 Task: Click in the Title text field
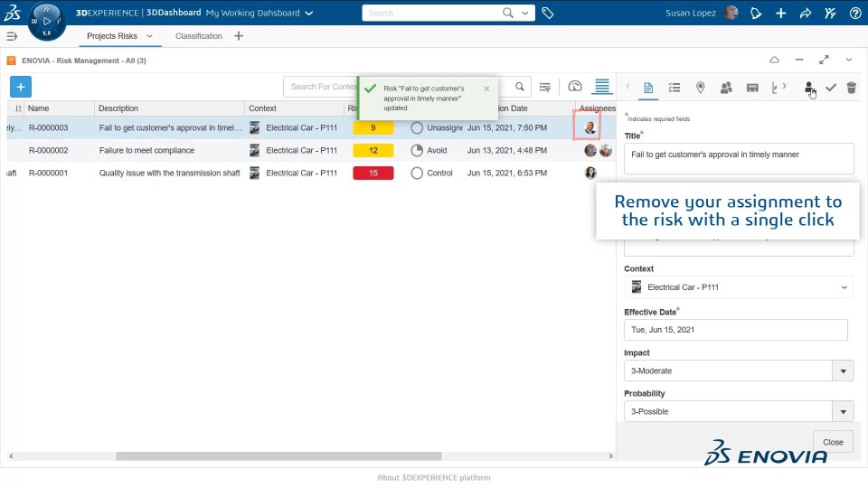739,159
